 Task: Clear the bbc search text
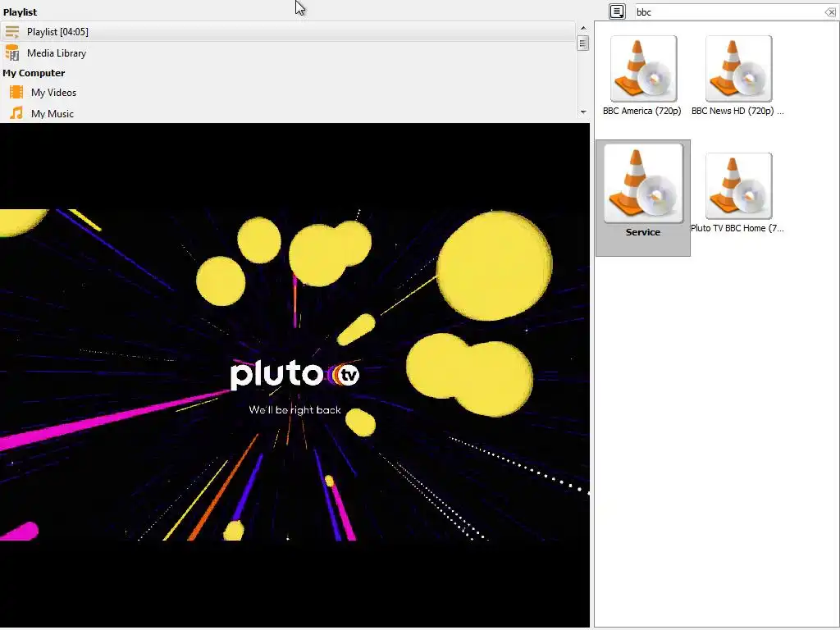point(830,11)
